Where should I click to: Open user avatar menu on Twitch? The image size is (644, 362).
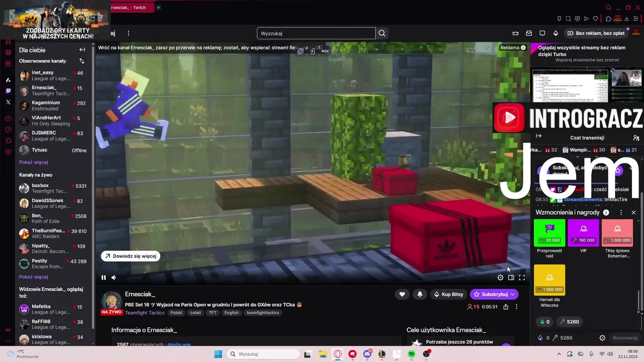tap(636, 33)
